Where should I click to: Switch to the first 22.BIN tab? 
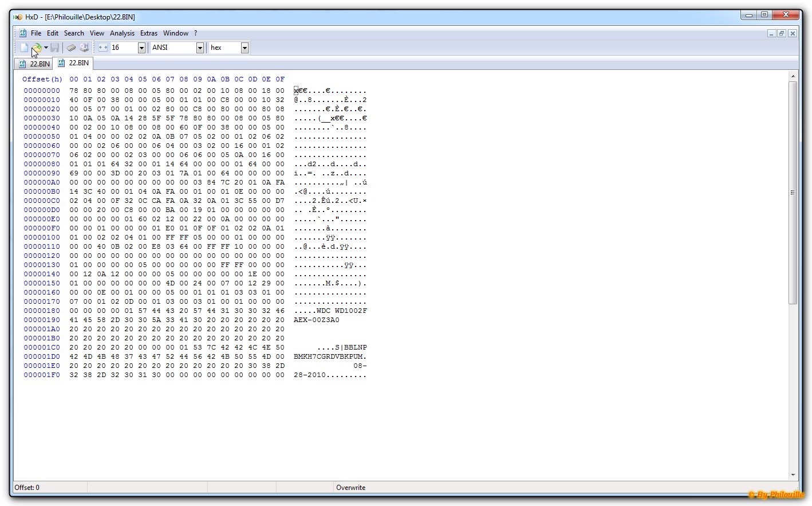[34, 64]
